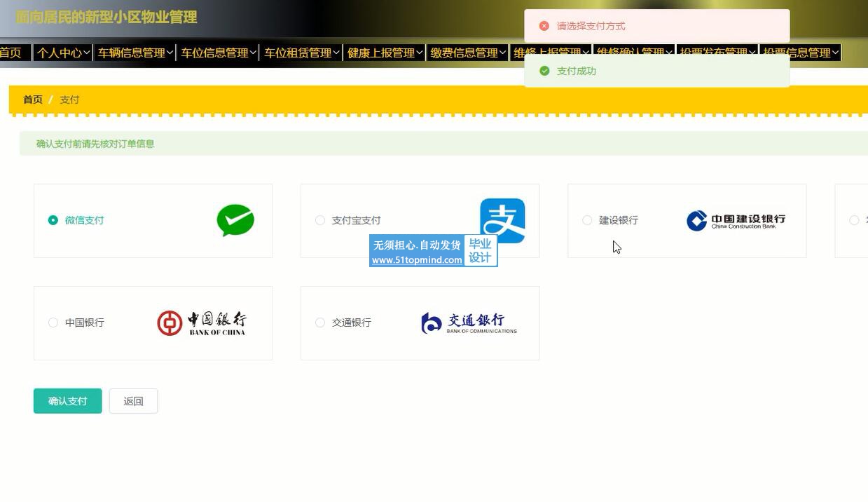Select the WeChat Pay (微信支付) radio button
This screenshot has height=502, width=868.
pyautogui.click(x=53, y=220)
